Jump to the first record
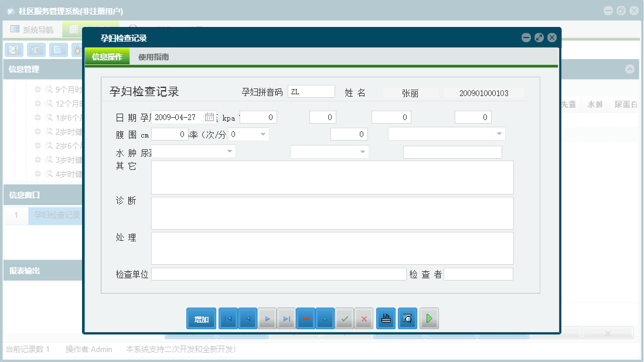The image size is (644, 362). click(x=229, y=319)
